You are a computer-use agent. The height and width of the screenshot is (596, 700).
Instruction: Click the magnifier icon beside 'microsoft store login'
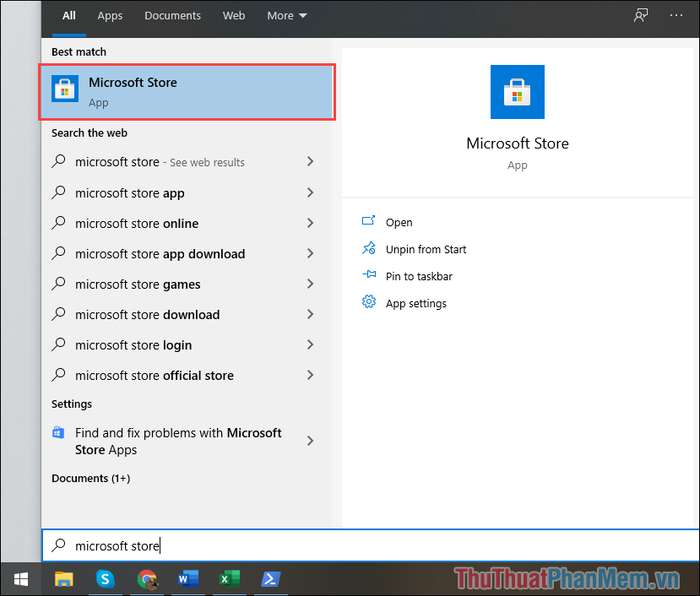[58, 344]
